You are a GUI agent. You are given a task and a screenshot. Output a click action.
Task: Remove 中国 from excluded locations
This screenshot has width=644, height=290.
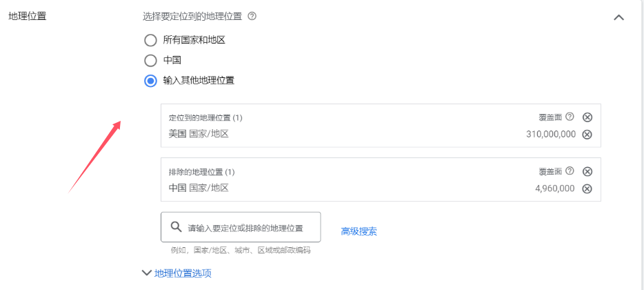(x=587, y=188)
